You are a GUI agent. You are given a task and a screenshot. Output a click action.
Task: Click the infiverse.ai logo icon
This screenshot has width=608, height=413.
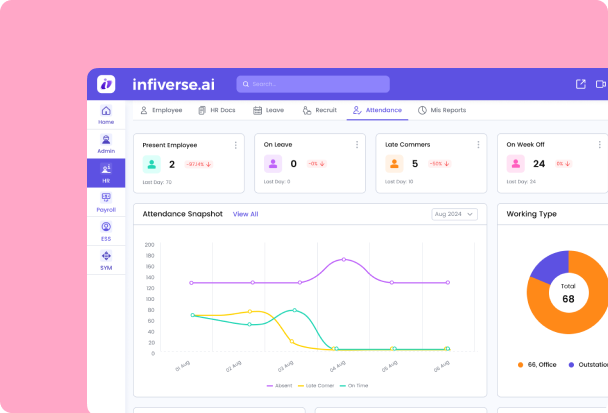tap(106, 84)
